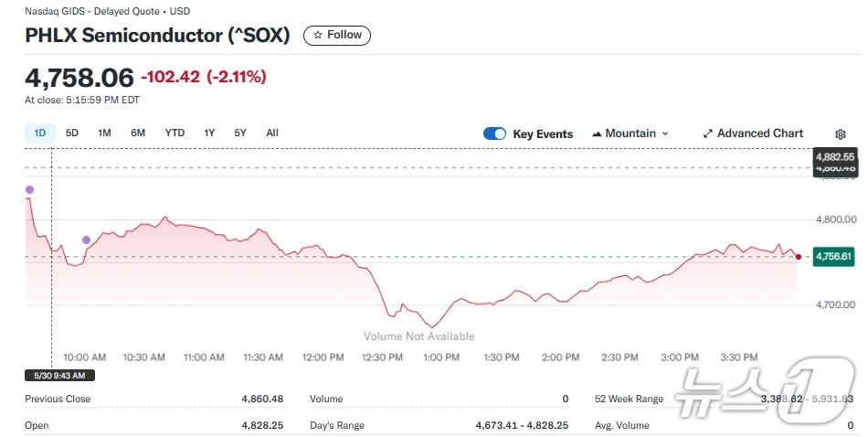Click the chart settings gear icon
The height and width of the screenshot is (437, 868).
[x=841, y=133]
